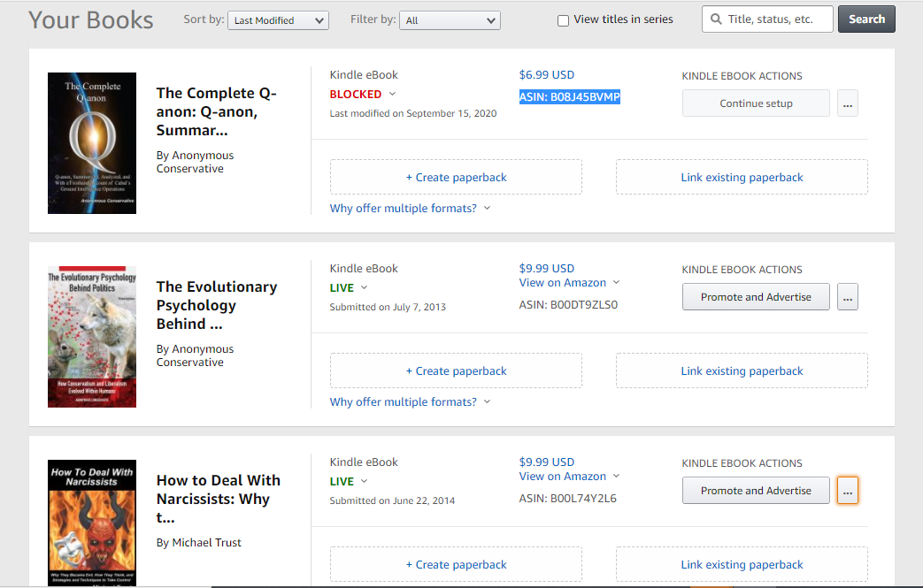Open the Filter by All dropdown
This screenshot has width=923, height=588.
click(450, 20)
